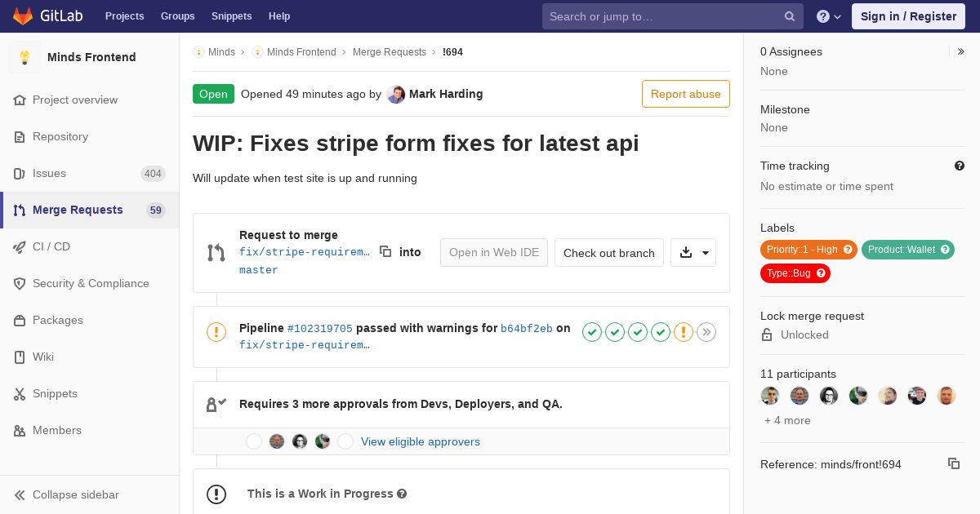Click the Product::Wallet label
Image resolution: width=980 pixels, height=514 pixels.
pyautogui.click(x=908, y=250)
